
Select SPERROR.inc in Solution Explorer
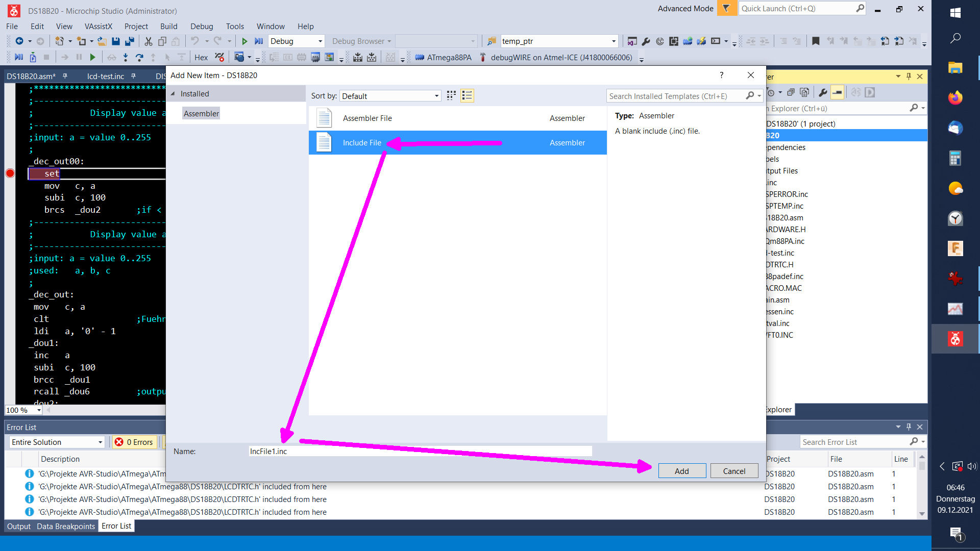[x=787, y=194]
